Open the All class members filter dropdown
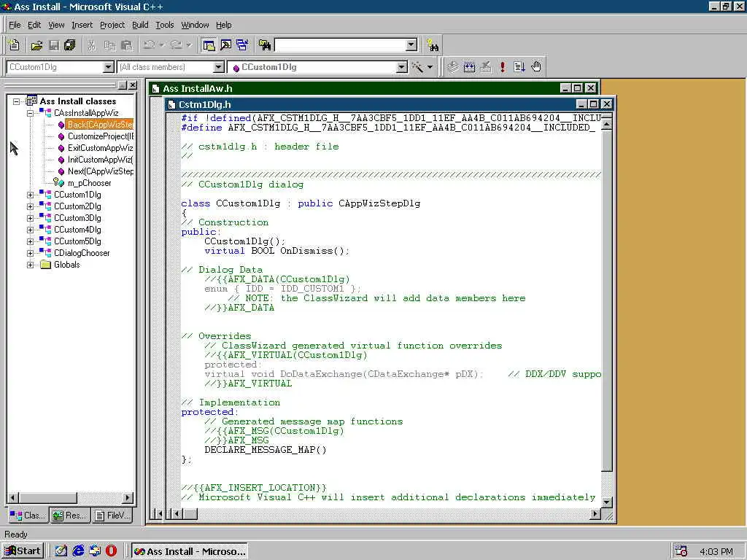 click(x=219, y=67)
